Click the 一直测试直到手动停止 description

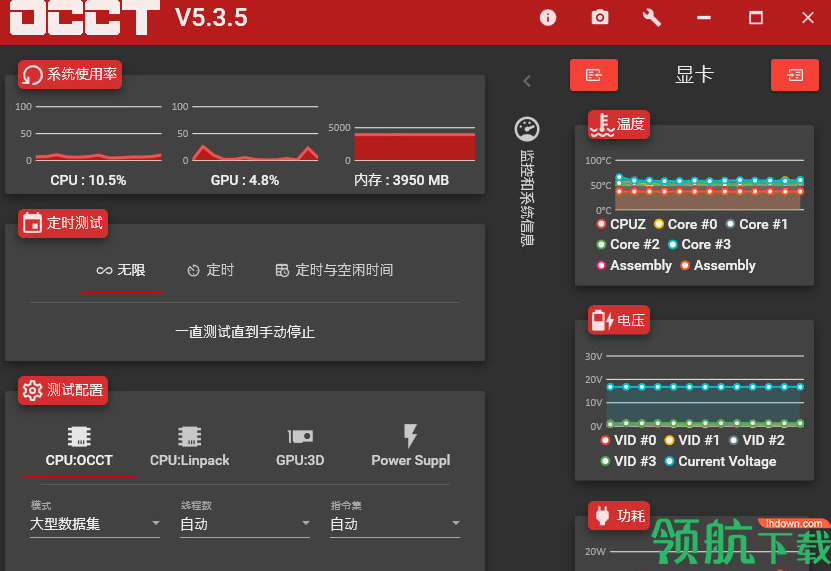(245, 332)
